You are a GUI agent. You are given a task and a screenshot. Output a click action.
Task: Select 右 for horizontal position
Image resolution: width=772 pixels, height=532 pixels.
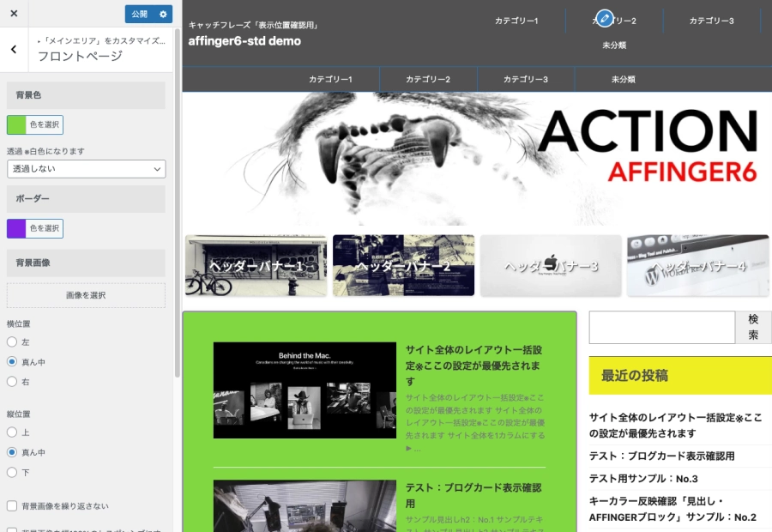[12, 381]
